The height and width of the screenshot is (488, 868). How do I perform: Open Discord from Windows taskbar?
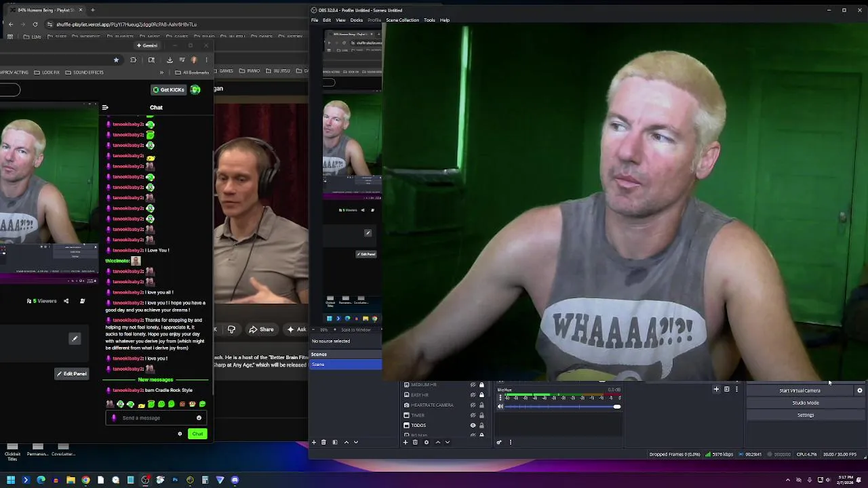click(235, 480)
